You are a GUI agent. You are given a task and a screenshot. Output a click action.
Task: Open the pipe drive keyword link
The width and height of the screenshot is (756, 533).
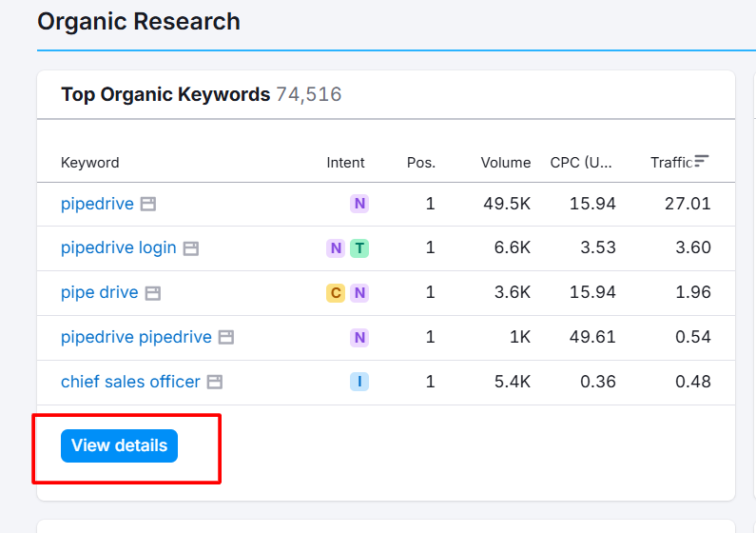[99, 292]
